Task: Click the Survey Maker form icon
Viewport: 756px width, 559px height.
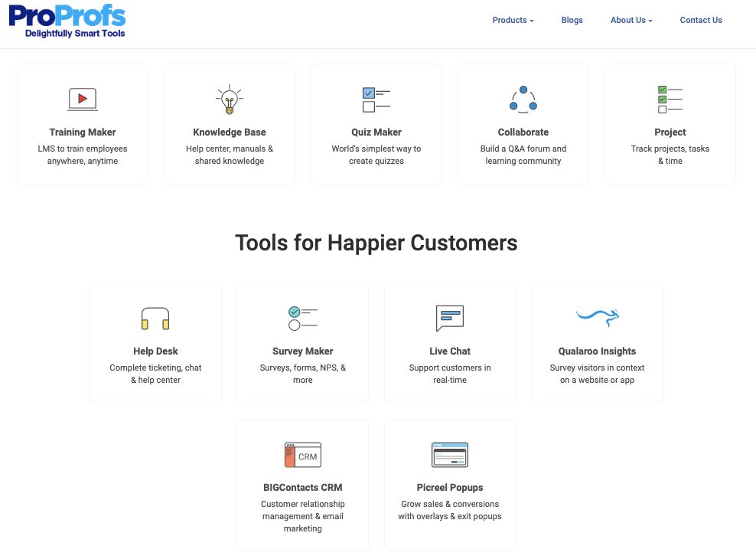Action: coord(302,317)
